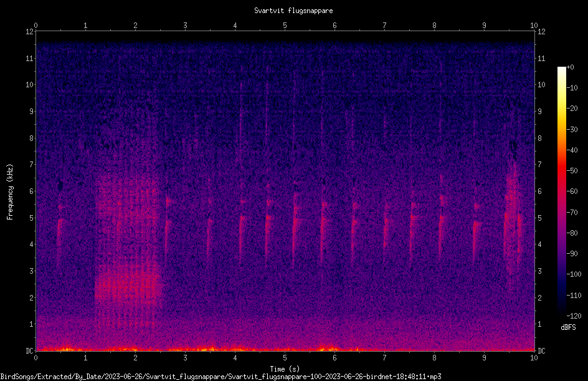
Task: Click the 'DC' label on the left frequency axis
Action: [x=30, y=351]
